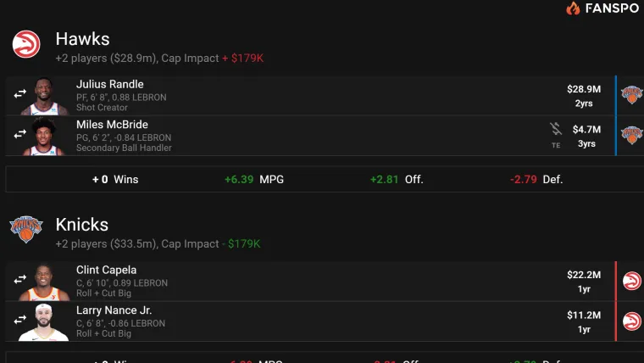The height and width of the screenshot is (363, 644).
Task: Click the swap arrows beside Larry Nance Jr.
Action: pyautogui.click(x=19, y=320)
